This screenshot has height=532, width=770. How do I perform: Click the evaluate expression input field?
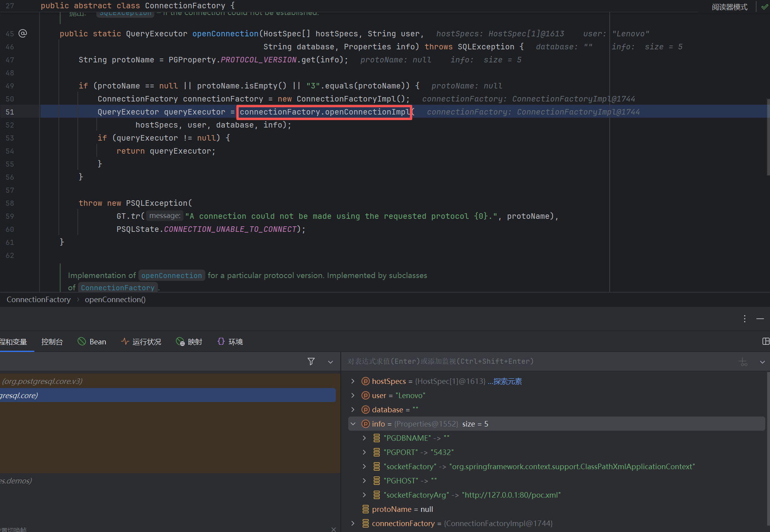513,361
